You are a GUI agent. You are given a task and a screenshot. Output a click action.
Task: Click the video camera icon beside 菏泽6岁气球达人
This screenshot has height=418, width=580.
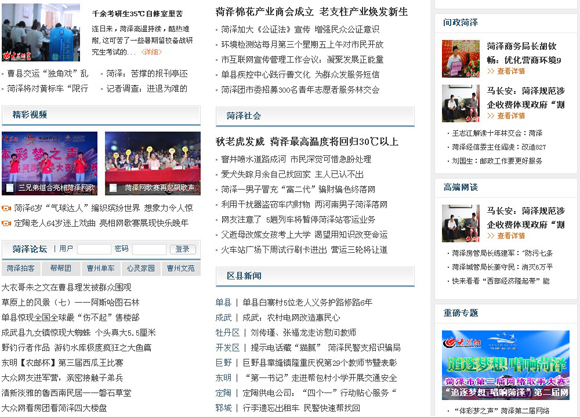6,208
